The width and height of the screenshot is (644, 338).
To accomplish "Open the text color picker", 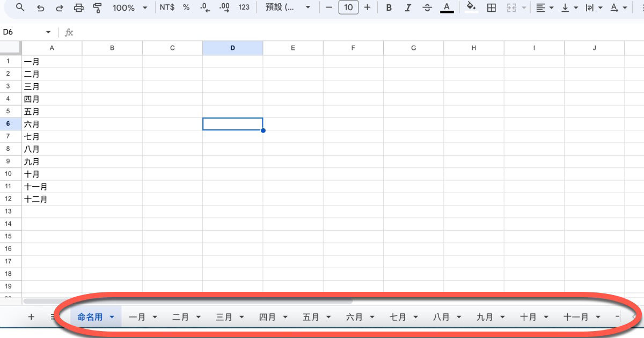I will tap(447, 8).
